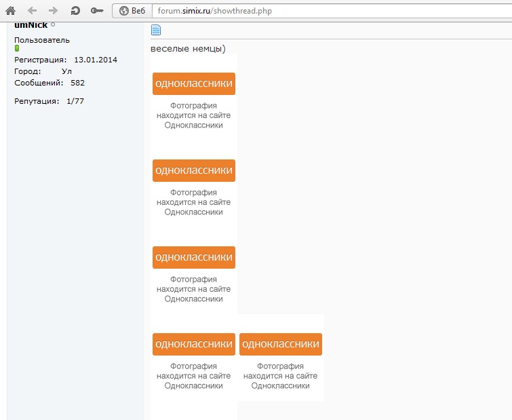Click the forward navigation arrow
Image resolution: width=512 pixels, height=420 pixels.
click(54, 11)
